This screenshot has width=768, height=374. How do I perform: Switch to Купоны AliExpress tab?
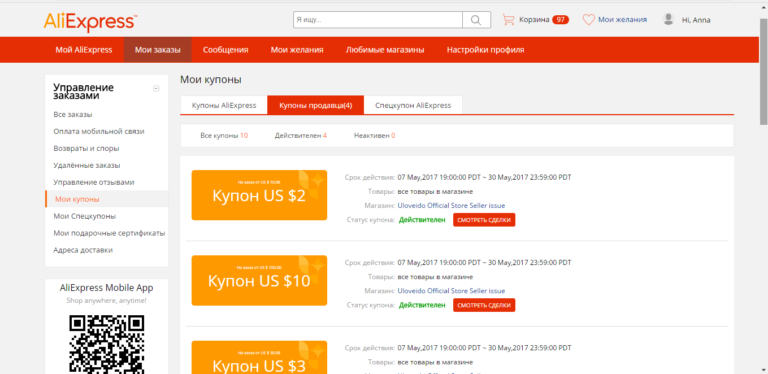(224, 105)
